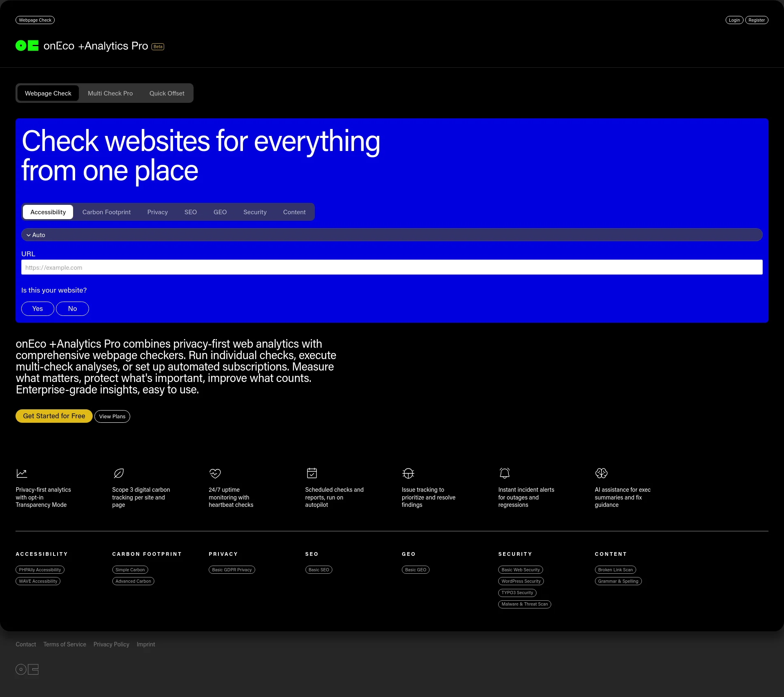Click the 'ACCESSIBILITY' column heading
The height and width of the screenshot is (697, 784).
42,554
